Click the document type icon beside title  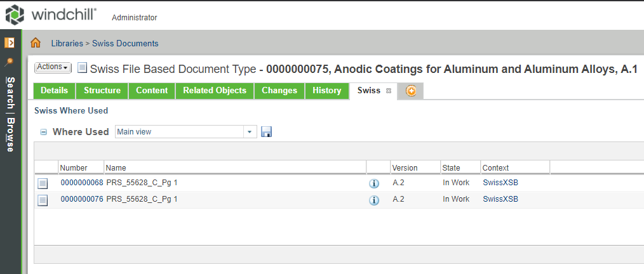pos(82,68)
